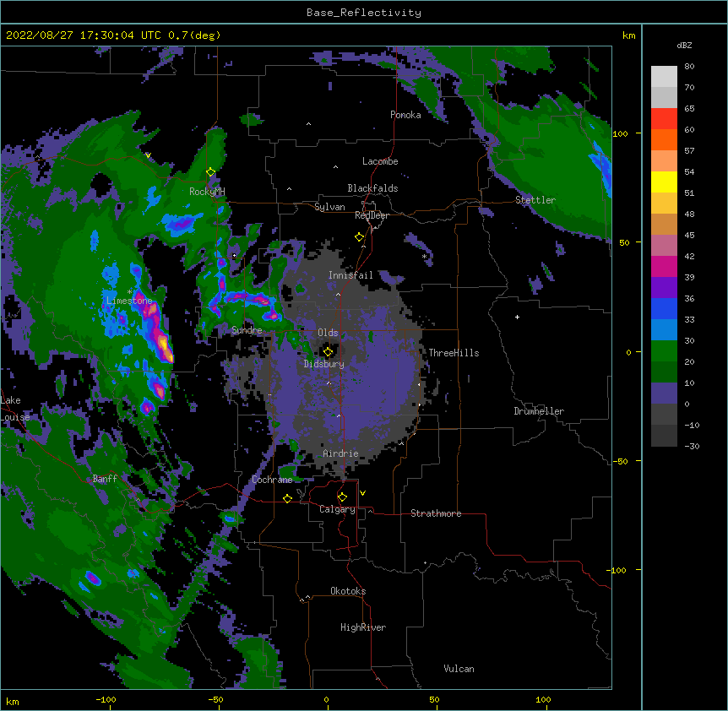Click the yellow diamond marker south of RedDeer
728x711 pixels.
click(x=359, y=237)
